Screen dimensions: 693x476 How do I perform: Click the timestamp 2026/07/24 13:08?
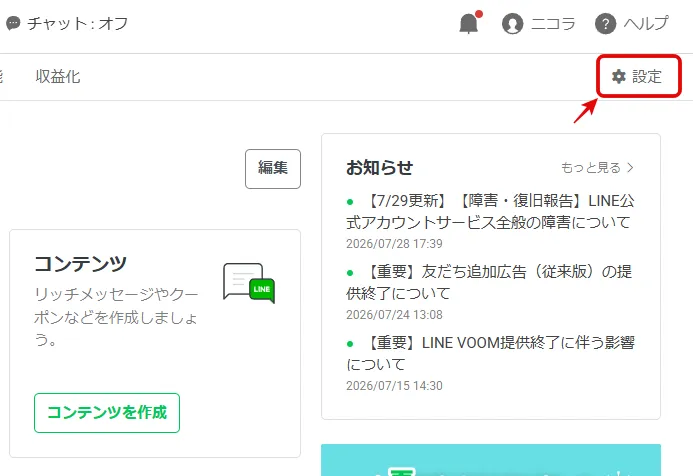pyautogui.click(x=394, y=315)
